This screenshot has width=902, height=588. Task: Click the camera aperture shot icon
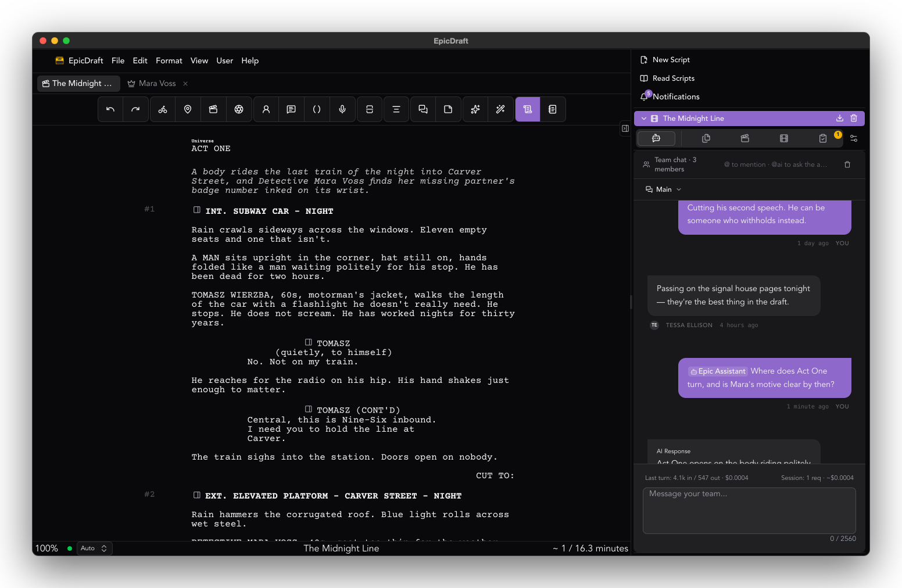coord(239,109)
